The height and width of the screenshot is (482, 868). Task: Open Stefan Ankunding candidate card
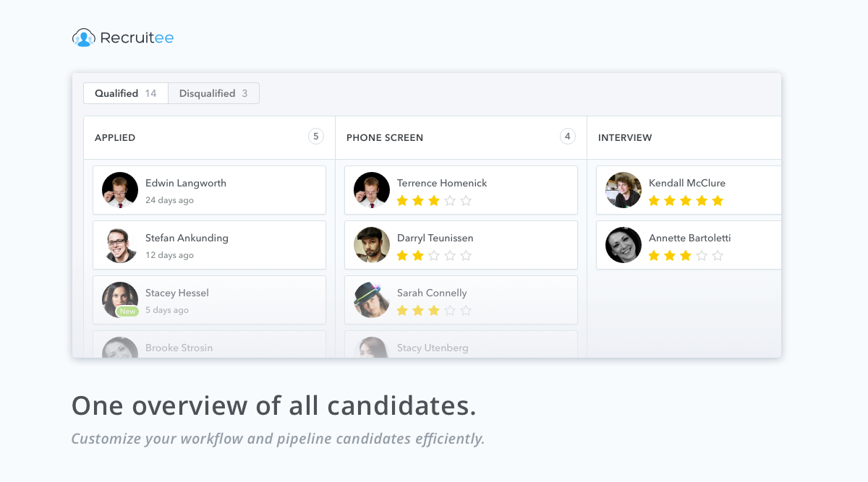[209, 245]
